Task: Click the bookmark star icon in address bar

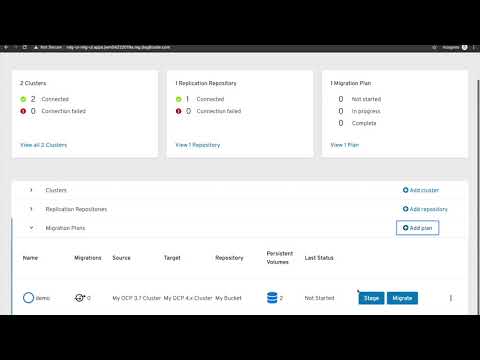Action: coord(434,47)
